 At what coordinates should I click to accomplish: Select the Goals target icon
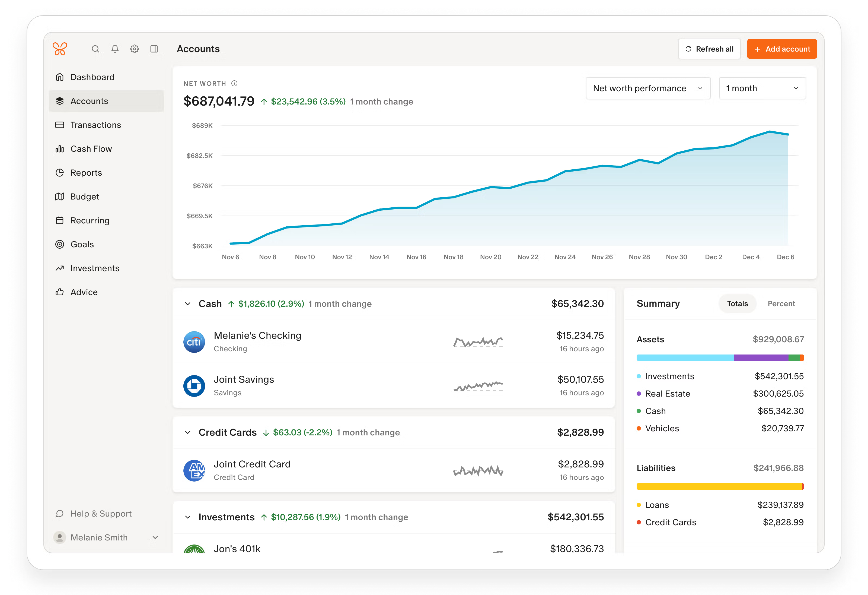60,244
